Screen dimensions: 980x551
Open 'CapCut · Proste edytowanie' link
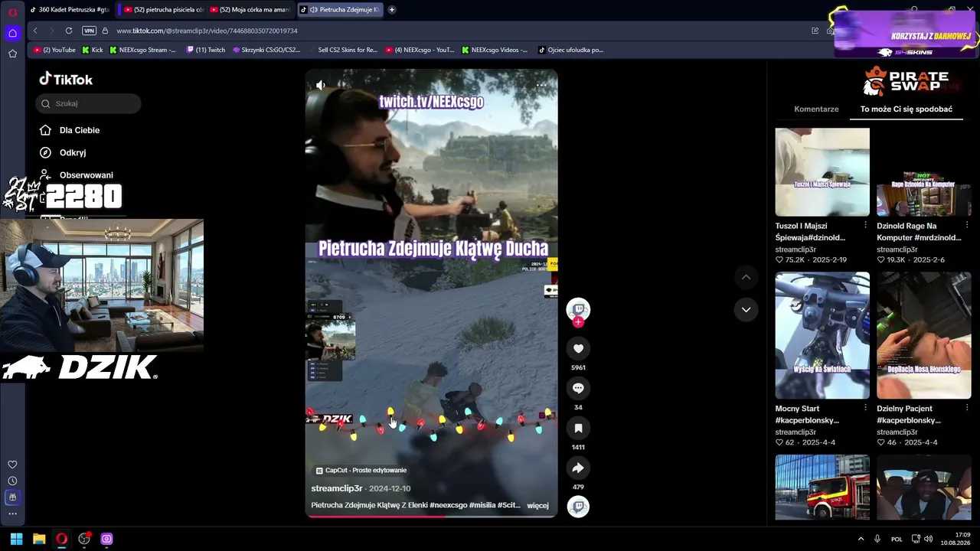tap(361, 471)
